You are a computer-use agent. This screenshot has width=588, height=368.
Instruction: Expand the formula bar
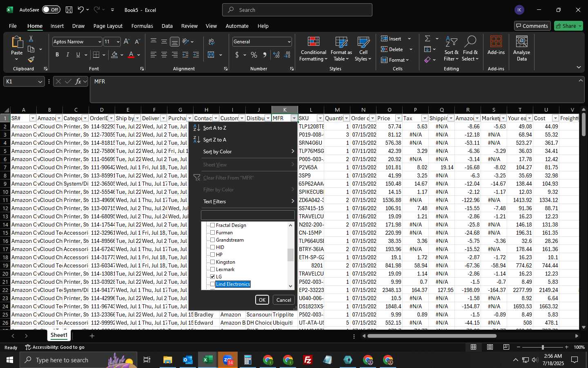[581, 81]
